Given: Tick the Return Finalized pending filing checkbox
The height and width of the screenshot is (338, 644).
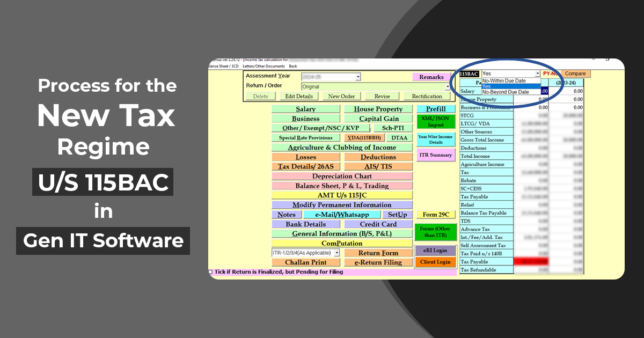Looking at the screenshot, I should coord(210,272).
